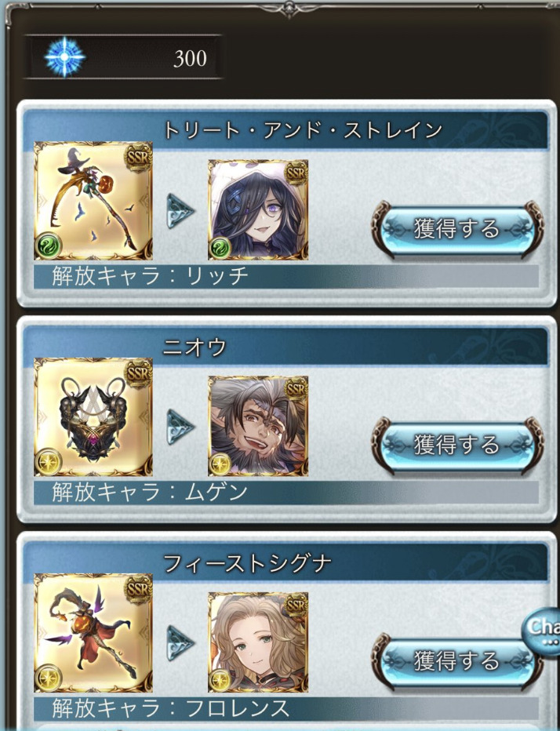Click the 解放キャラ:リッチ label bar
Screen dimensions: 560x731
285,276
